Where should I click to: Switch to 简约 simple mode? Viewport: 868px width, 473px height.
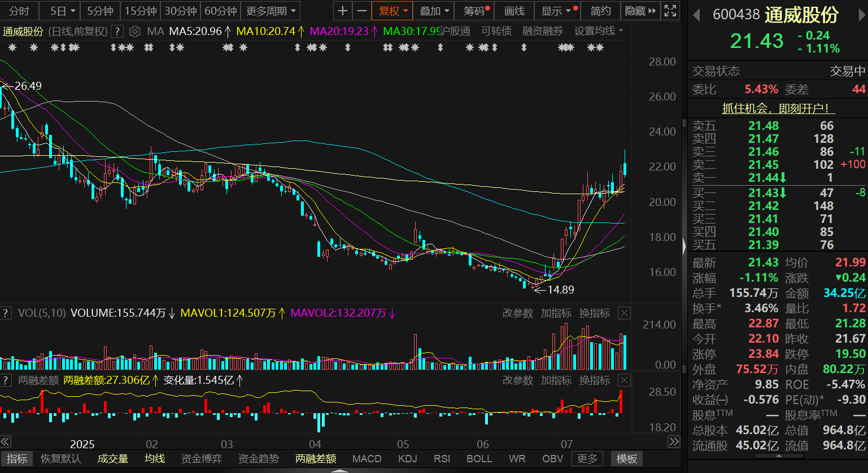click(x=600, y=11)
